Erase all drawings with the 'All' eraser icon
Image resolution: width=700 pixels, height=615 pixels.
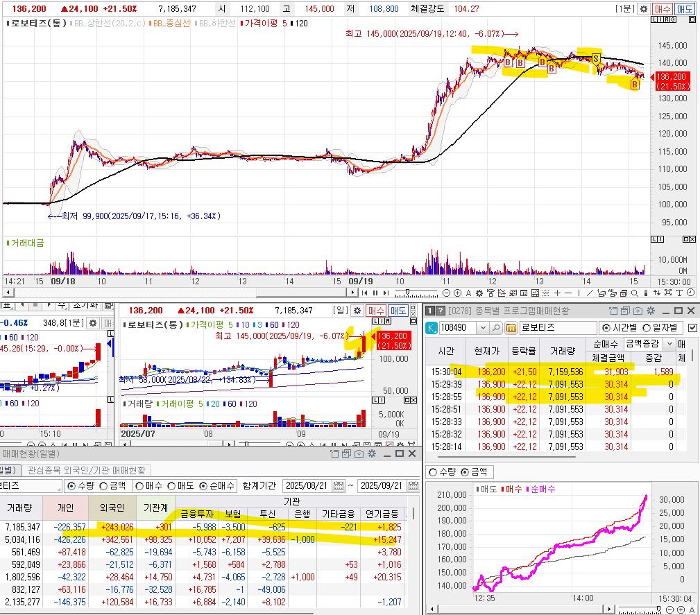[612, 293]
